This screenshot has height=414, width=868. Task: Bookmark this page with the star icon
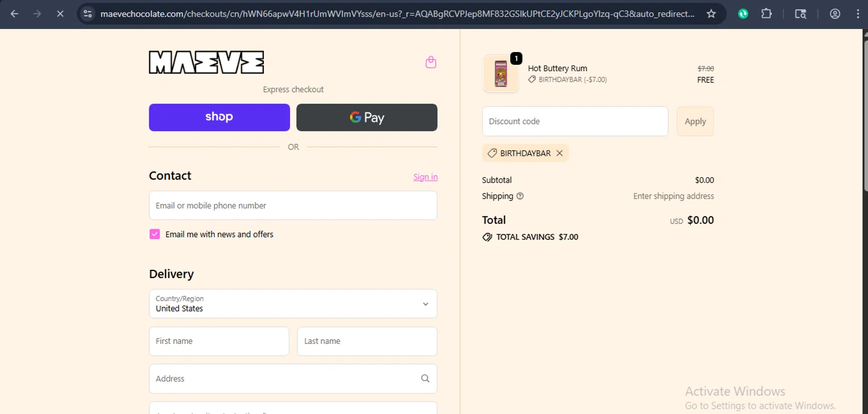[711, 14]
